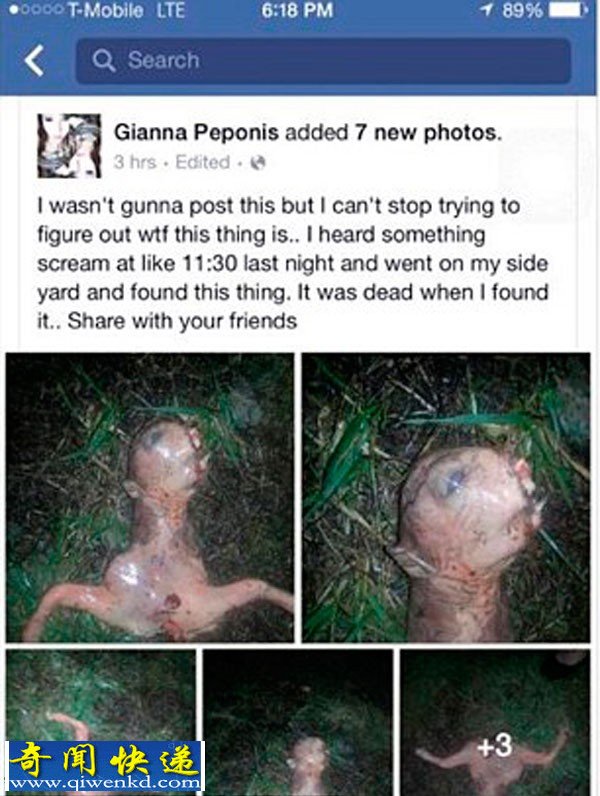Image resolution: width=600 pixels, height=796 pixels.
Task: Tap the magnifying glass search icon
Action: [104, 60]
